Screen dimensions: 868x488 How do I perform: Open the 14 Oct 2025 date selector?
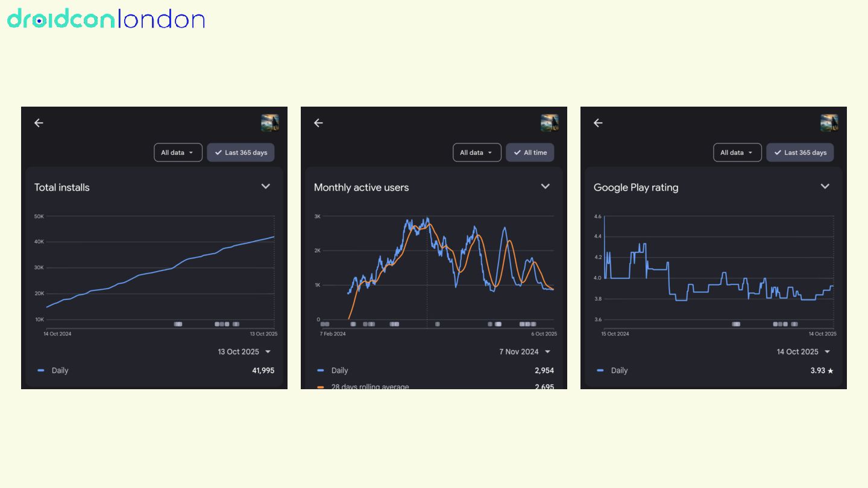pyautogui.click(x=804, y=352)
